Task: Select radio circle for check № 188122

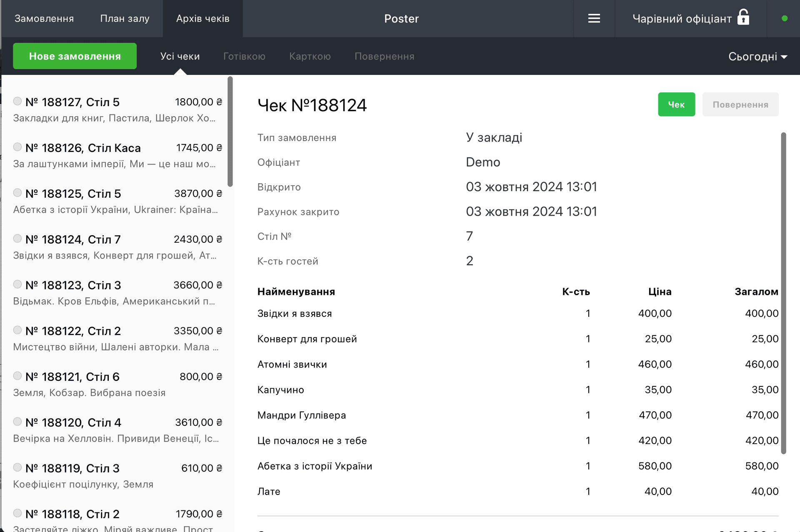Action: (17, 330)
